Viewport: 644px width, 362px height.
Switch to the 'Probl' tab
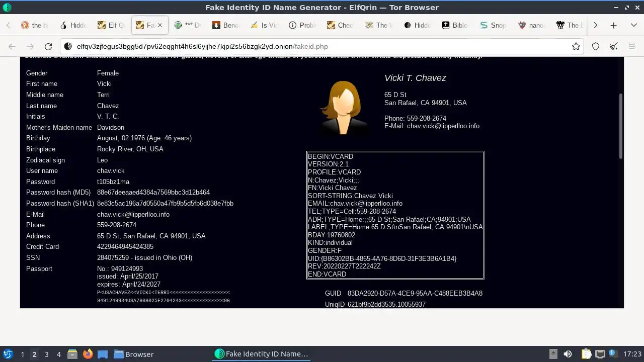click(x=302, y=25)
